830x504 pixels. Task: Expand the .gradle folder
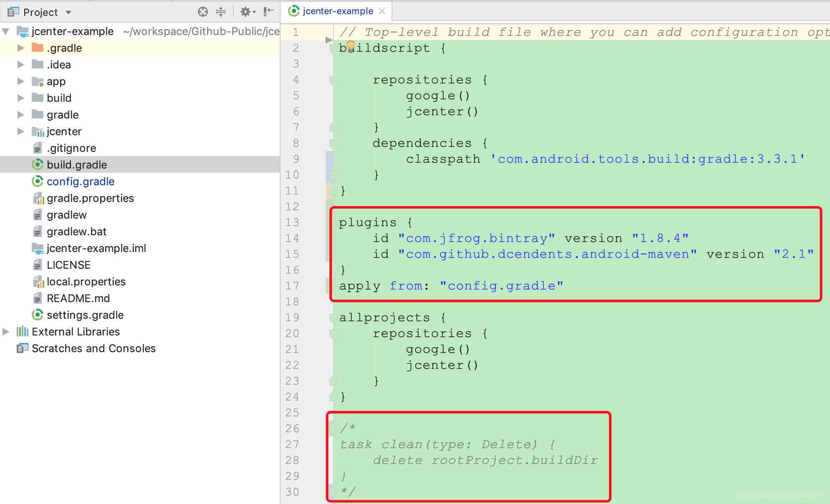[20, 48]
